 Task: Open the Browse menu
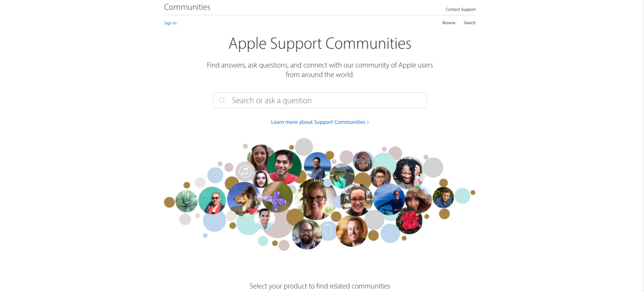(449, 23)
